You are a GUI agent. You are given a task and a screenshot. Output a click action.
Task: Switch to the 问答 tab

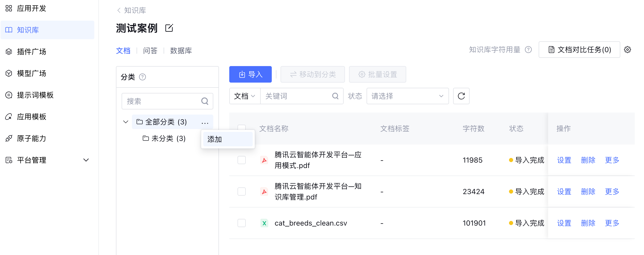[150, 51]
